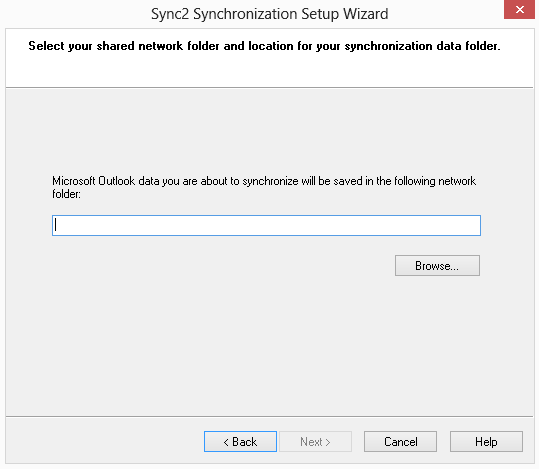Click the disabled Next button

315,441
